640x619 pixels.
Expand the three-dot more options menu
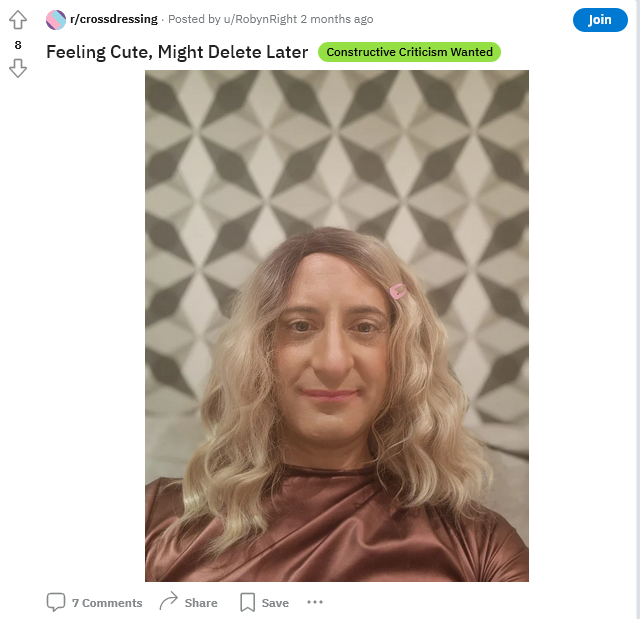pos(315,602)
